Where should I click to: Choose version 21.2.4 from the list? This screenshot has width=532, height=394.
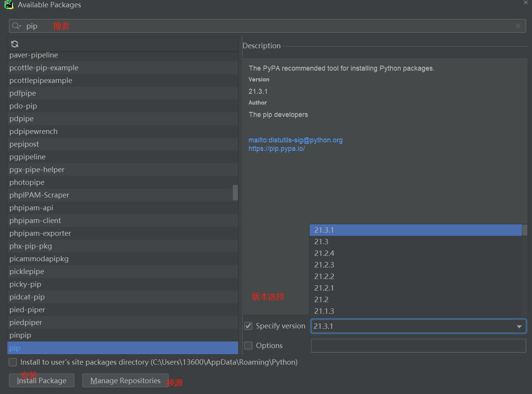click(415, 253)
